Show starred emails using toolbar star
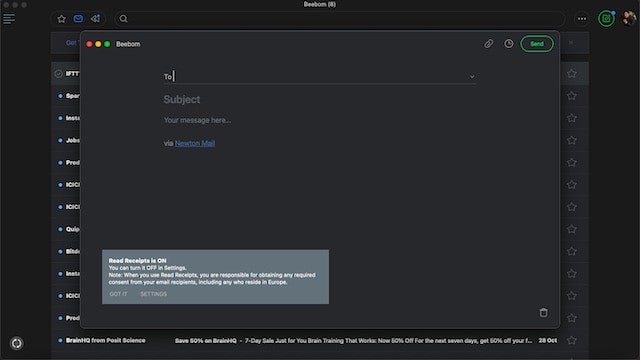640x360 pixels. 61,19
